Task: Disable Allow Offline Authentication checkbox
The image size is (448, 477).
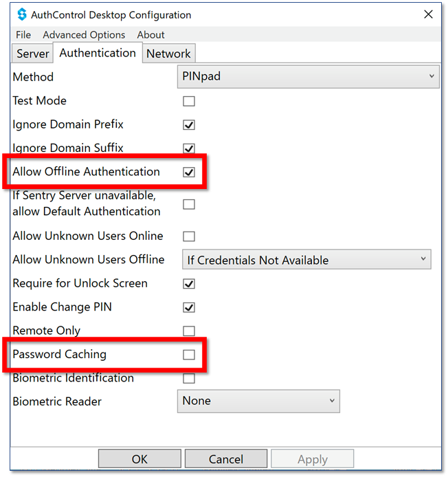Action: (x=189, y=173)
